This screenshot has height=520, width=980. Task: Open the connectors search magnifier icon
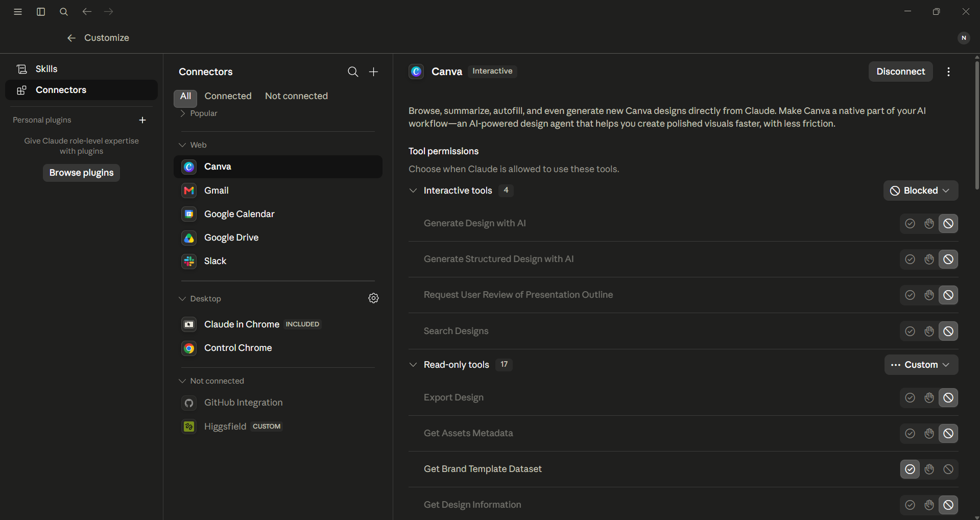[x=353, y=72]
